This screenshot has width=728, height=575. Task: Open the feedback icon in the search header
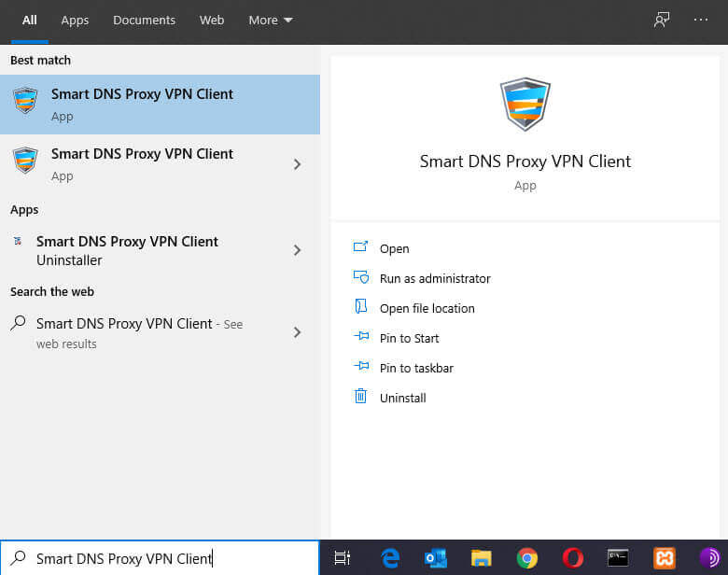(662, 20)
